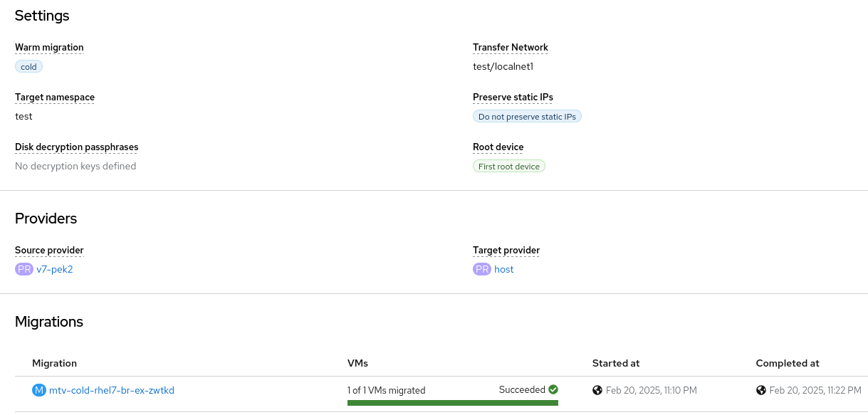Image resolution: width=868 pixels, height=415 pixels.
Task: Click the Target namespace field title
Action: point(55,98)
